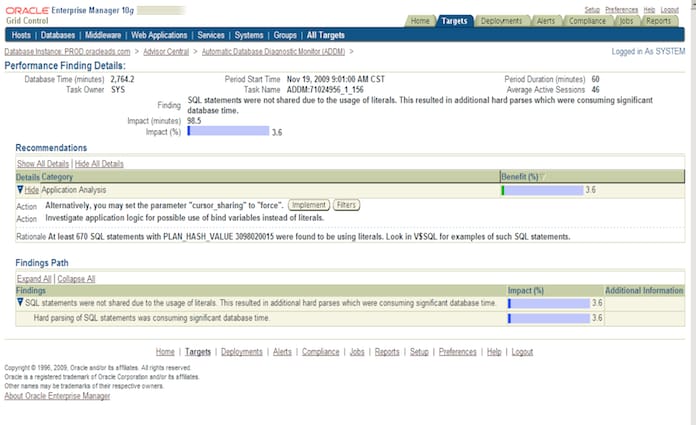This screenshot has height=425, width=696.
Task: Open Databases in the subnav bar
Action: [x=58, y=35]
